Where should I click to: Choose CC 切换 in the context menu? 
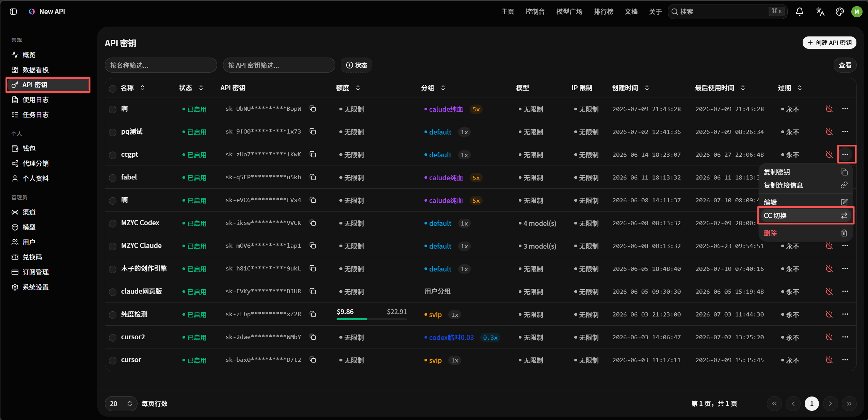coord(805,216)
